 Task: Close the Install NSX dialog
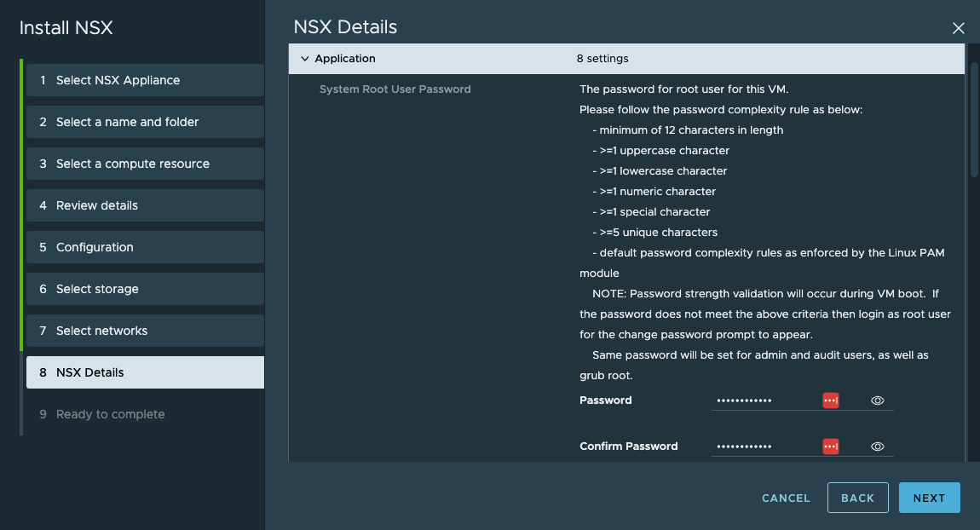pos(958,28)
